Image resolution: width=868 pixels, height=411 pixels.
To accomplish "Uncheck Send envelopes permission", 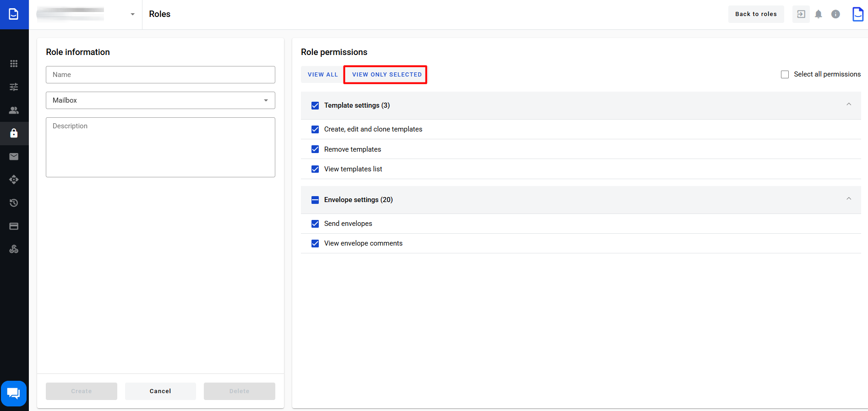I will click(x=315, y=224).
